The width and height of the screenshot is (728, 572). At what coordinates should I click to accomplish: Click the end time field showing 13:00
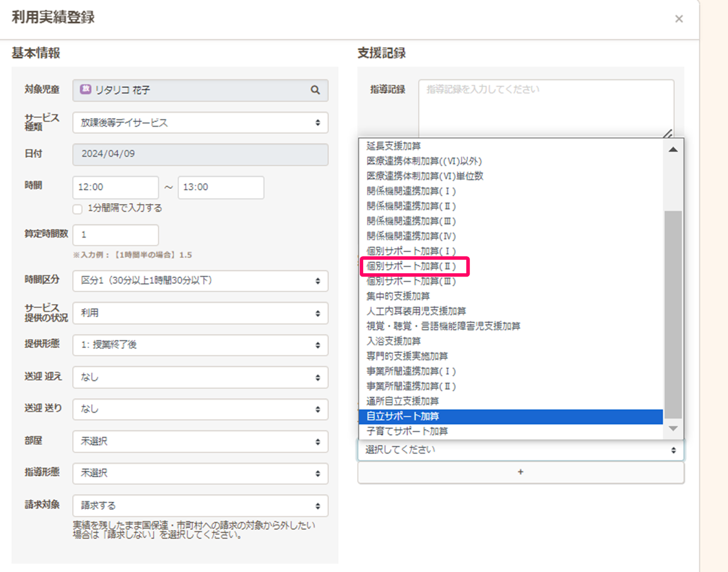pos(221,187)
